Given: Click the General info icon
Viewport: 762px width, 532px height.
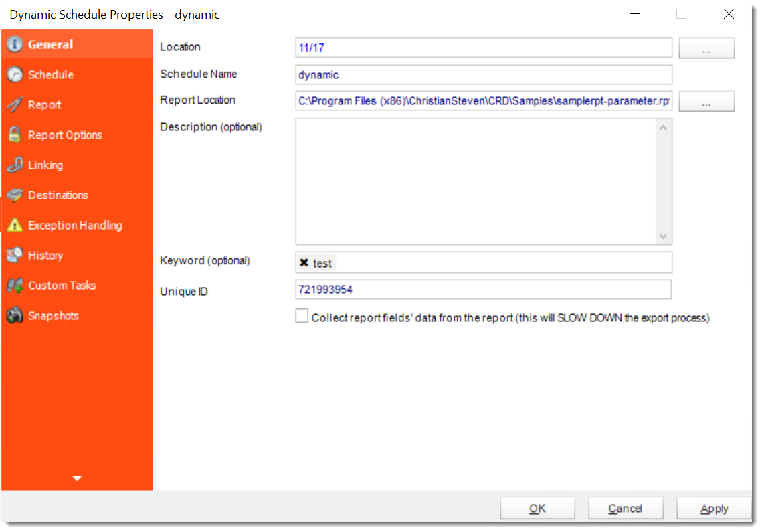Looking at the screenshot, I should pyautogui.click(x=15, y=44).
